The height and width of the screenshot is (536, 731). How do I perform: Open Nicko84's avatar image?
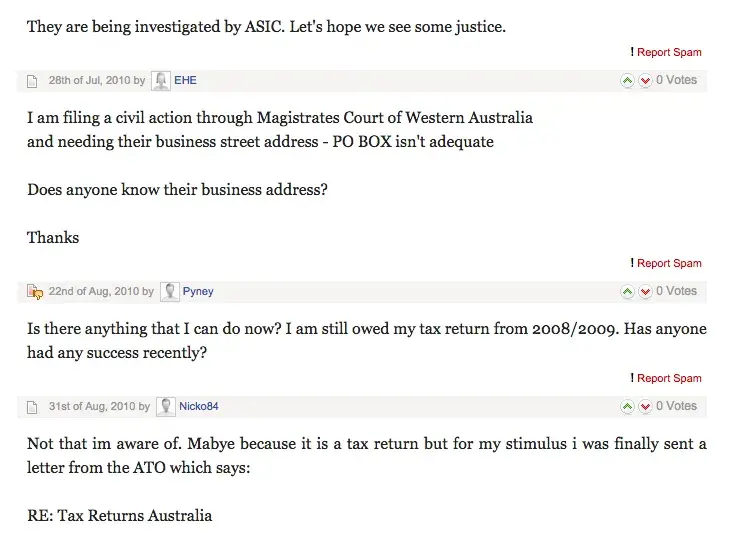tap(165, 406)
